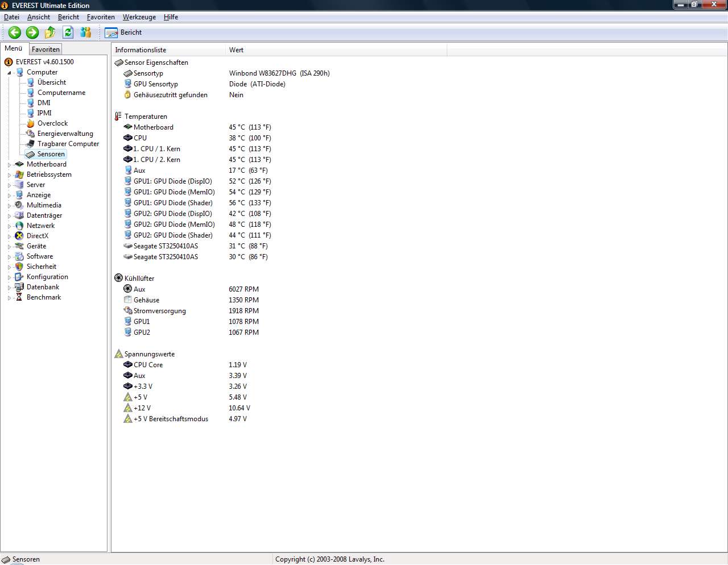This screenshot has width=728, height=565.
Task: Click the +12 V warning icon
Action: click(x=128, y=408)
